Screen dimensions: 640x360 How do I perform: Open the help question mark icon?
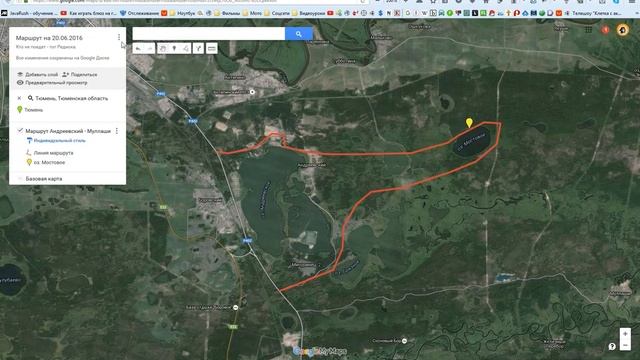(612, 347)
